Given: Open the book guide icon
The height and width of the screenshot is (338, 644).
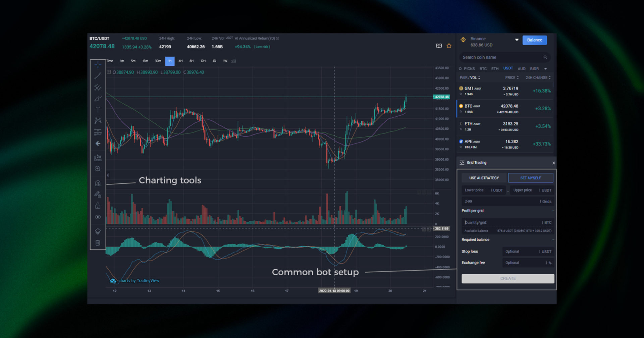Looking at the screenshot, I should [439, 46].
